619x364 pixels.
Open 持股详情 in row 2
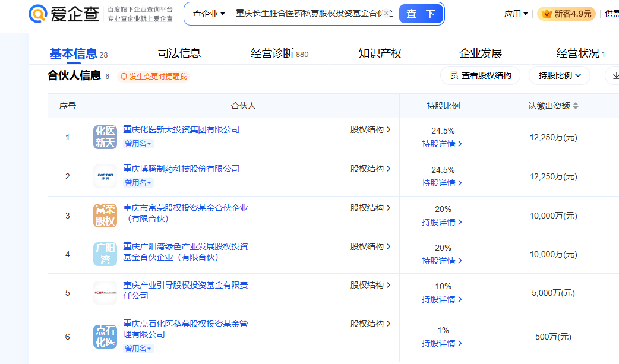tap(442, 183)
